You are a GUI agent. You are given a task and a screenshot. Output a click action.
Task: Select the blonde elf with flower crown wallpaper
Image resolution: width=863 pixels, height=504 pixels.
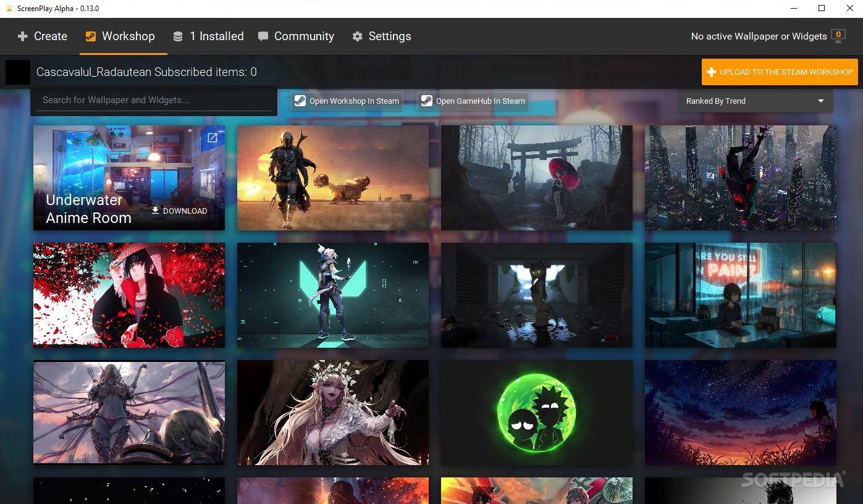[x=333, y=413]
